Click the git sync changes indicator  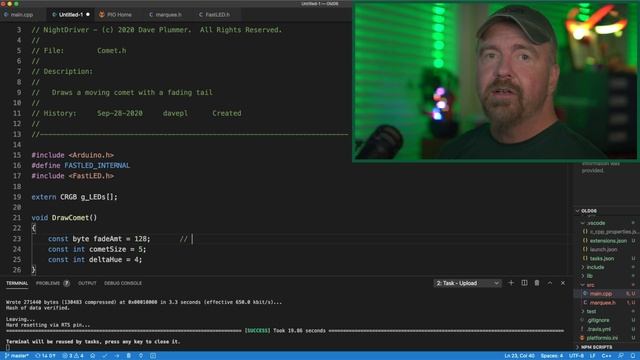point(45,356)
